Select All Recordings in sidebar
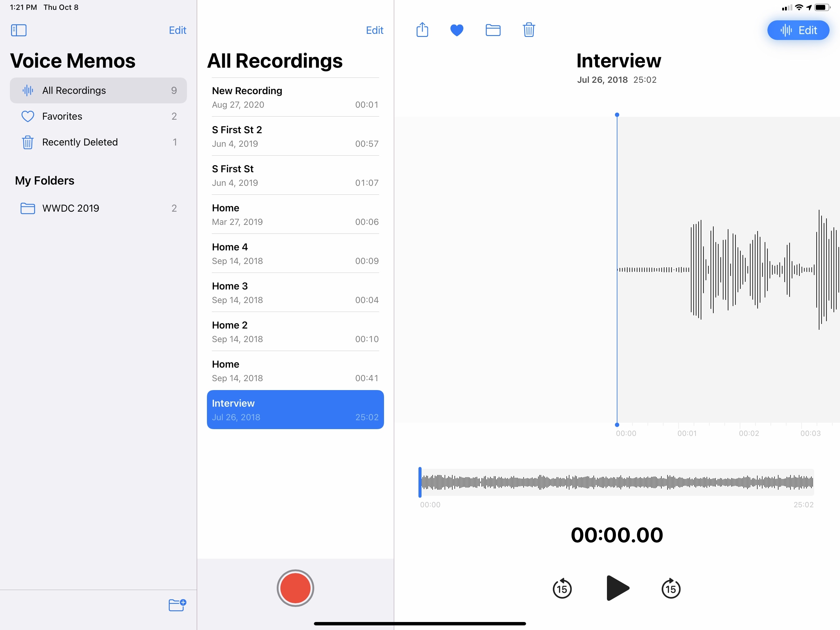 (x=98, y=90)
